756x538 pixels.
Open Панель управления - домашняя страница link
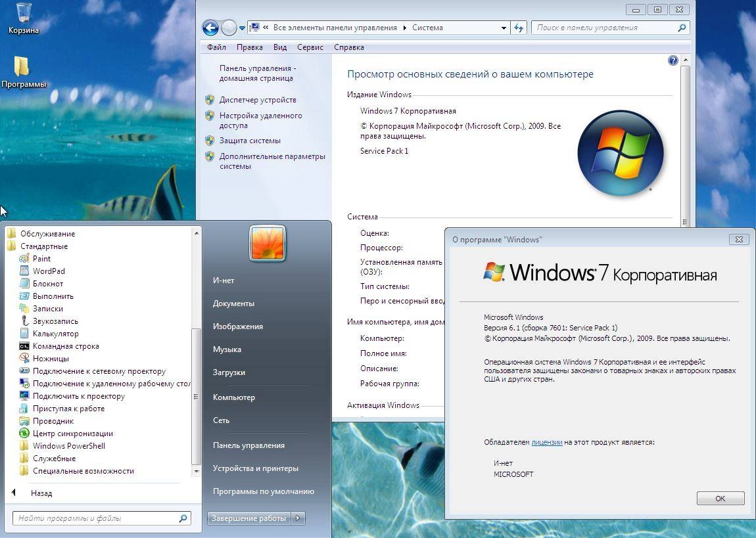[258, 73]
